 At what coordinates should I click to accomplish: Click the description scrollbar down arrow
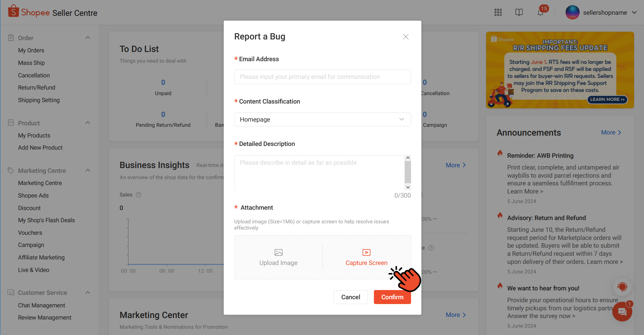pyautogui.click(x=408, y=187)
